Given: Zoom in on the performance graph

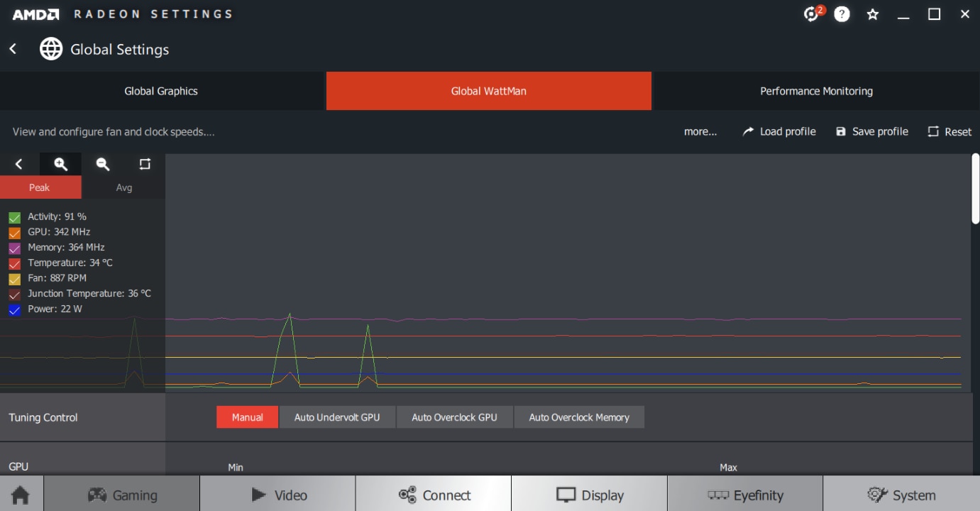Looking at the screenshot, I should tap(61, 164).
